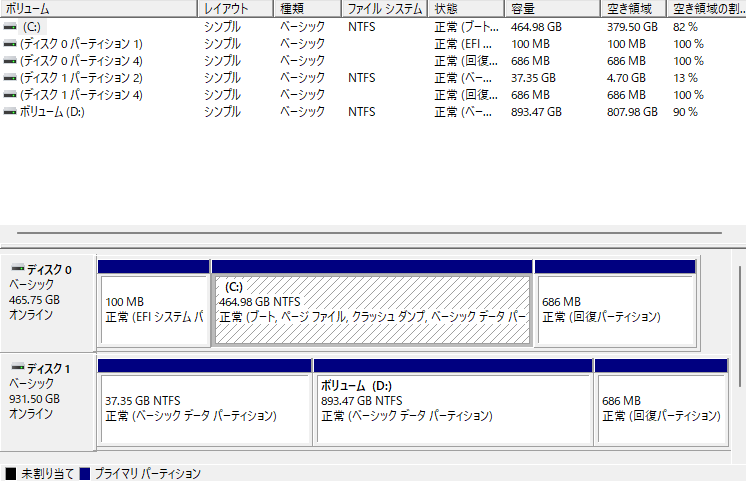
Task: Click the icon for ディスク 1 パーティション 4 row
Action: click(9, 95)
